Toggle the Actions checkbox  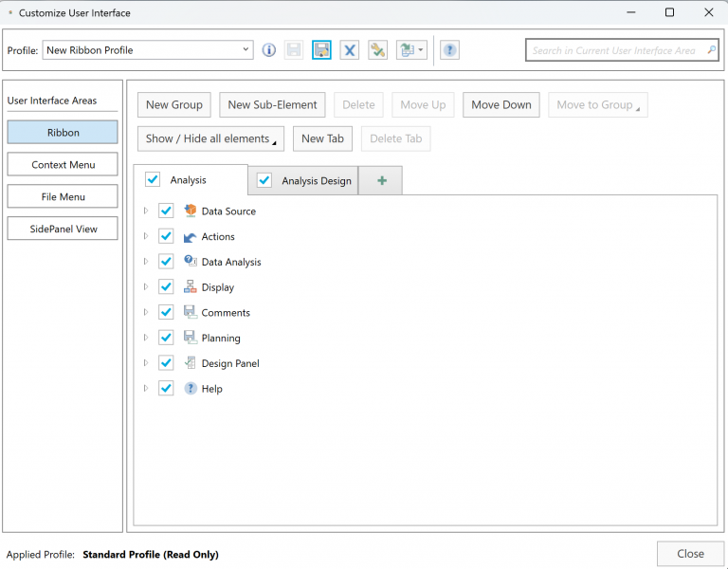[166, 236]
